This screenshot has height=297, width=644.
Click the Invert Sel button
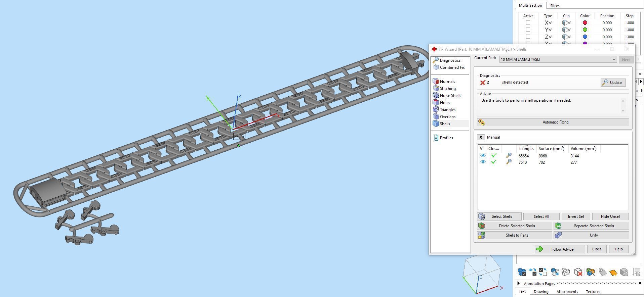[576, 216]
